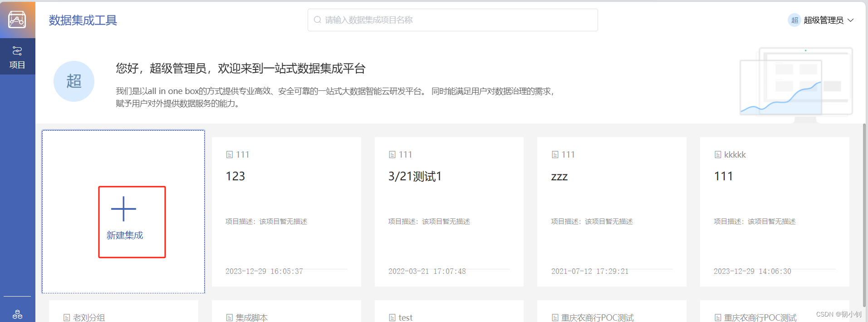Click the timestamp 2022-03-21 17:07:48

pos(427,271)
